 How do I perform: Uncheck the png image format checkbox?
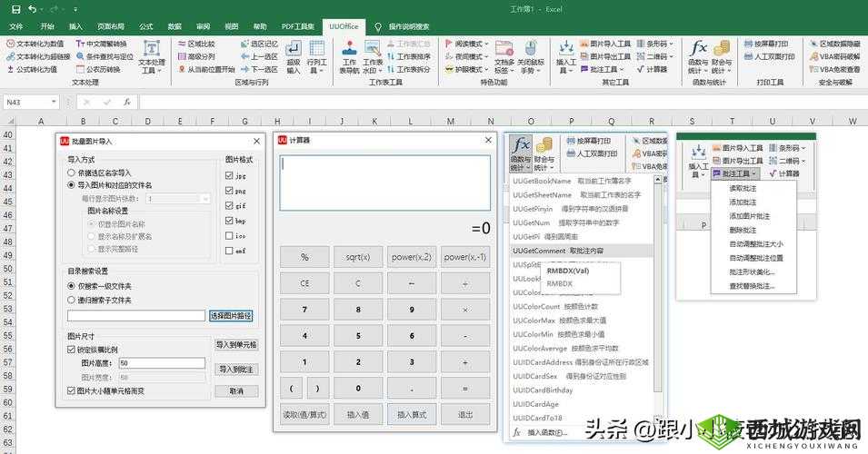click(229, 191)
